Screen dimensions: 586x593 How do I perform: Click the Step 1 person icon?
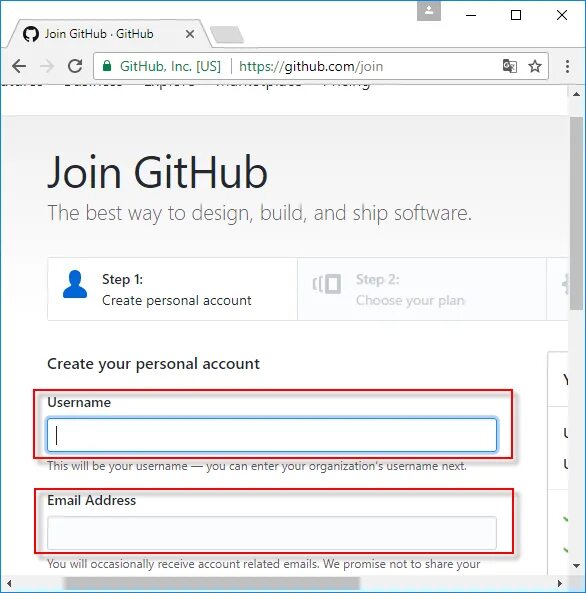coord(75,284)
